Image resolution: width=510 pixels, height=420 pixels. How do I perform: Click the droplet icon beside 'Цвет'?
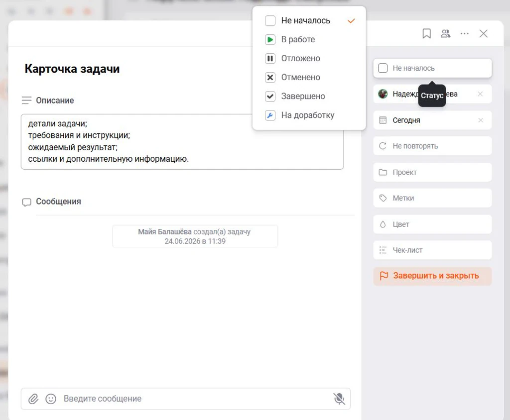383,224
